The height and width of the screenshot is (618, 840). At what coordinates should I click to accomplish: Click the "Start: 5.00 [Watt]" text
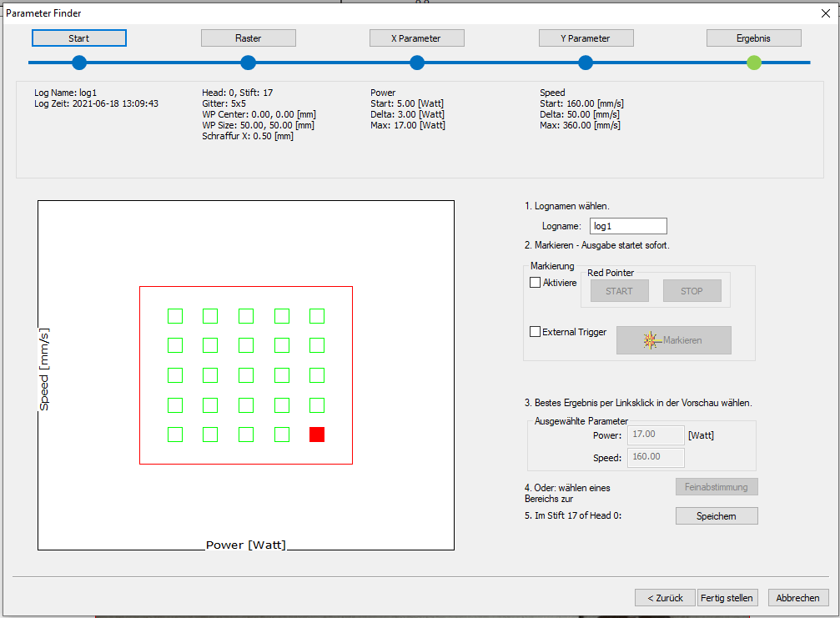pyautogui.click(x=407, y=103)
